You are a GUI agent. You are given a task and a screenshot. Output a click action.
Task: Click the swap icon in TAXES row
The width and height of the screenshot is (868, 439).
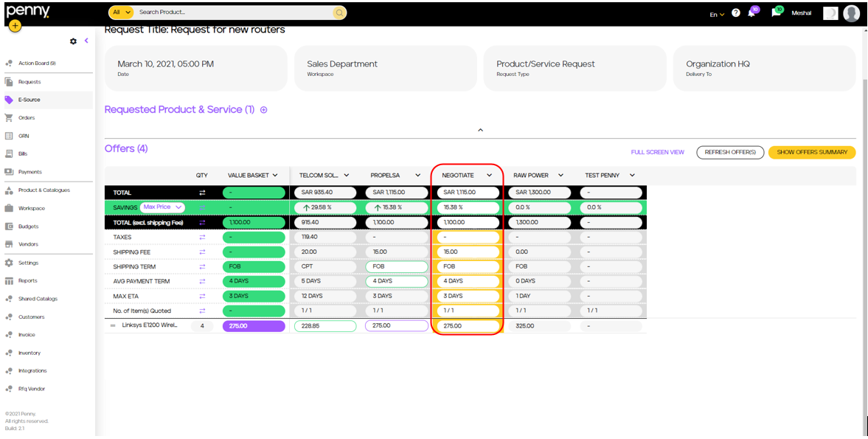pyautogui.click(x=202, y=237)
